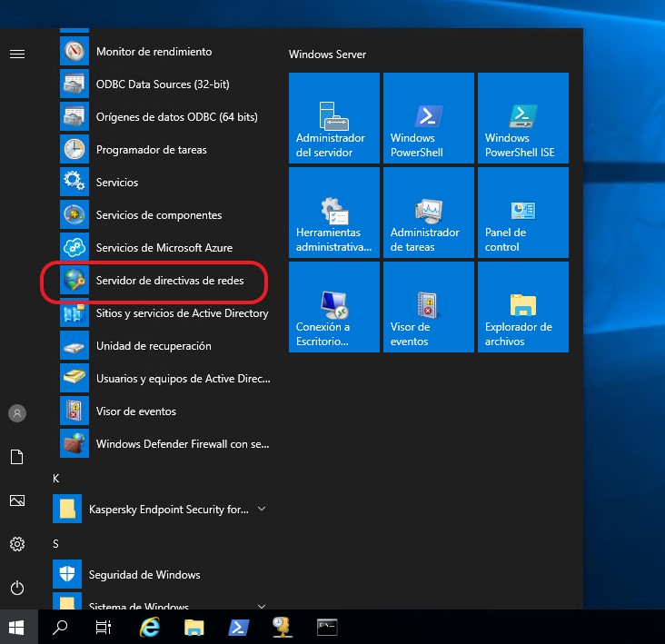Launch Unidad de recuperación icon
The width and height of the screenshot is (665, 644).
(x=74, y=345)
